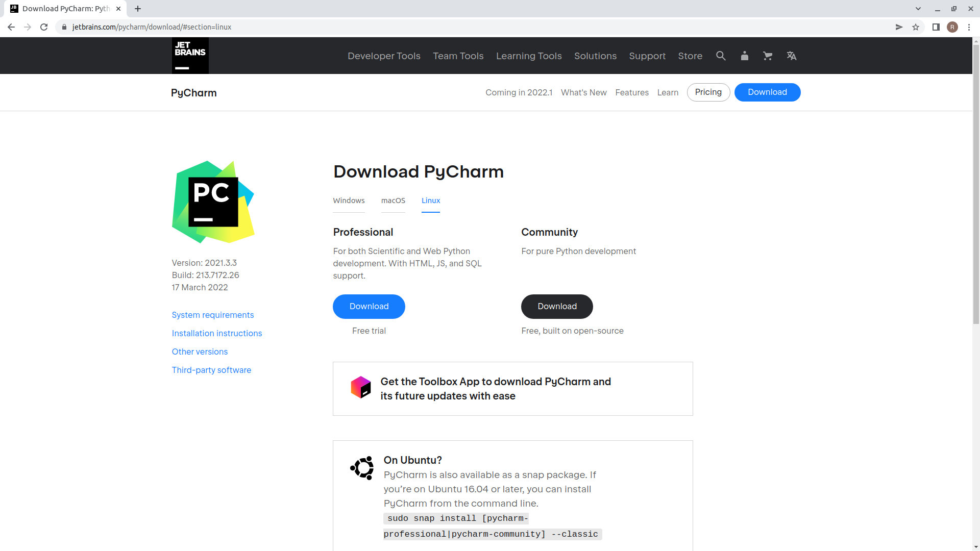Open the tab search chevron
980x551 pixels.
[918, 9]
